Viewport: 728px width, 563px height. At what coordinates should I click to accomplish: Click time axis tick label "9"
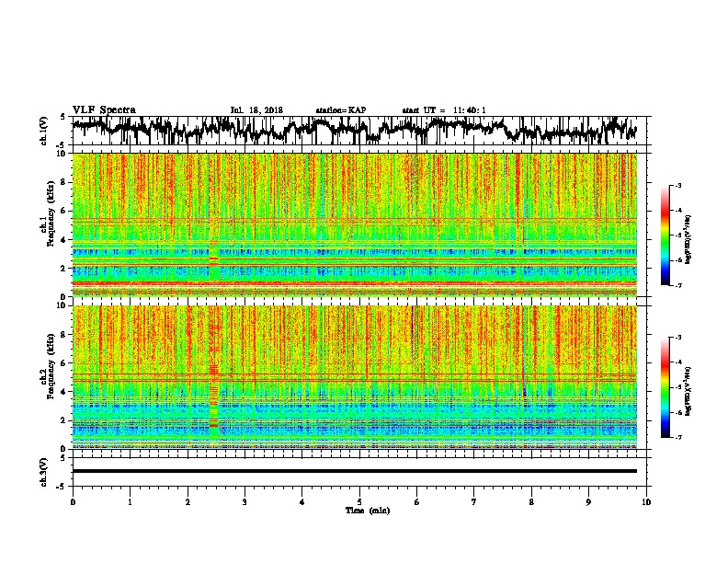(588, 502)
